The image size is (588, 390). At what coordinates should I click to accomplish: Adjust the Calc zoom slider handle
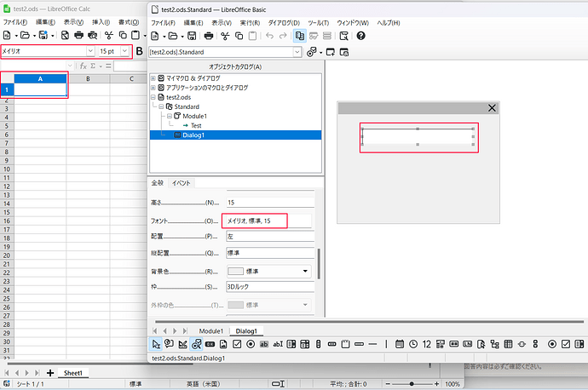(x=412, y=384)
